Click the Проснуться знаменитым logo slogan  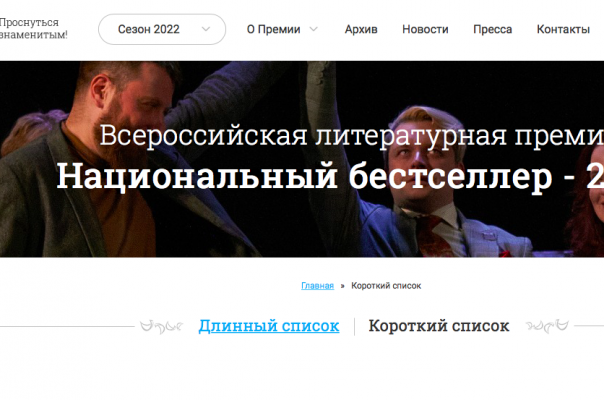[33, 29]
